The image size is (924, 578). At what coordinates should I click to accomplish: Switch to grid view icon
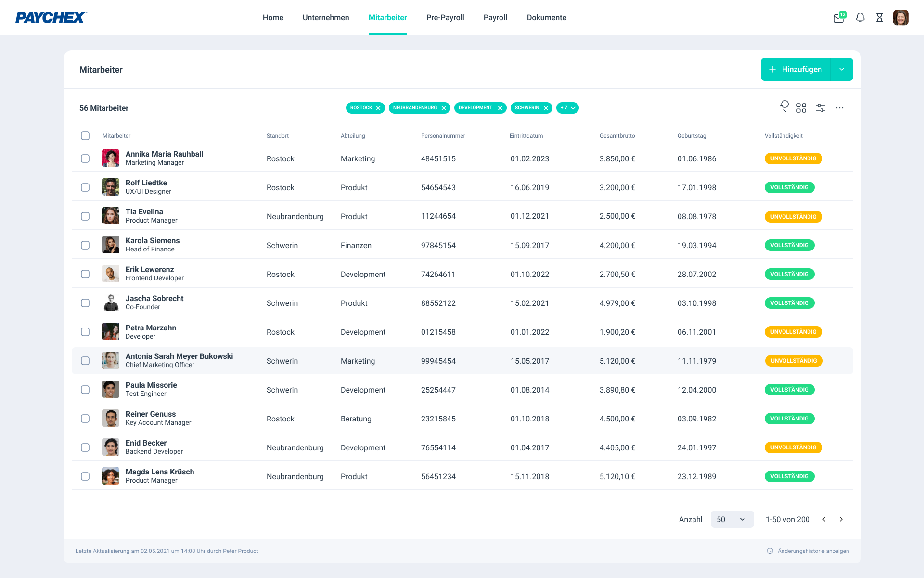801,108
